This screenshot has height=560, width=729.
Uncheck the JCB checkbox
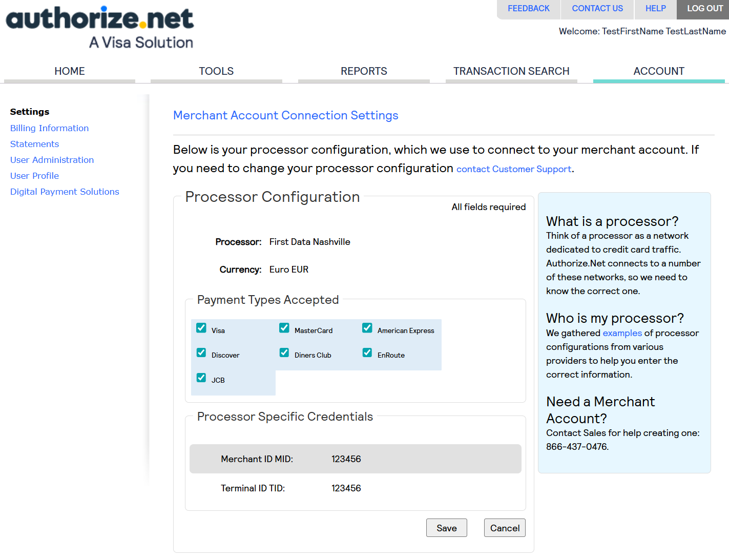point(201,378)
